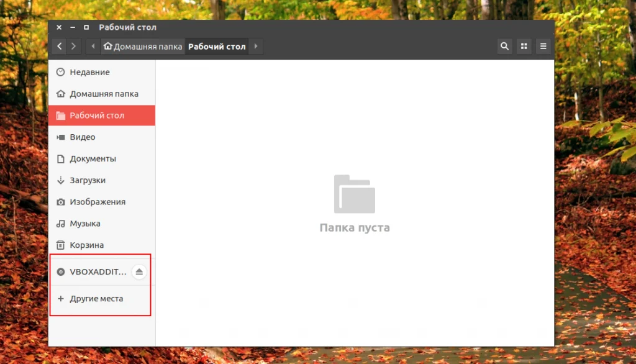Image resolution: width=636 pixels, height=364 pixels.
Task: Open Музыка in the sidebar
Action: 102,224
